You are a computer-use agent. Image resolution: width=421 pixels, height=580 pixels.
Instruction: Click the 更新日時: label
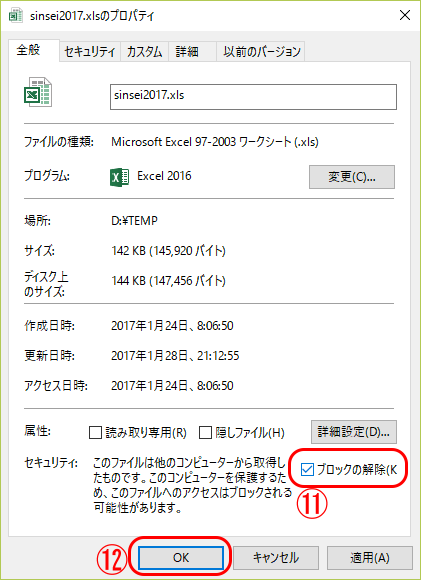coord(50,356)
